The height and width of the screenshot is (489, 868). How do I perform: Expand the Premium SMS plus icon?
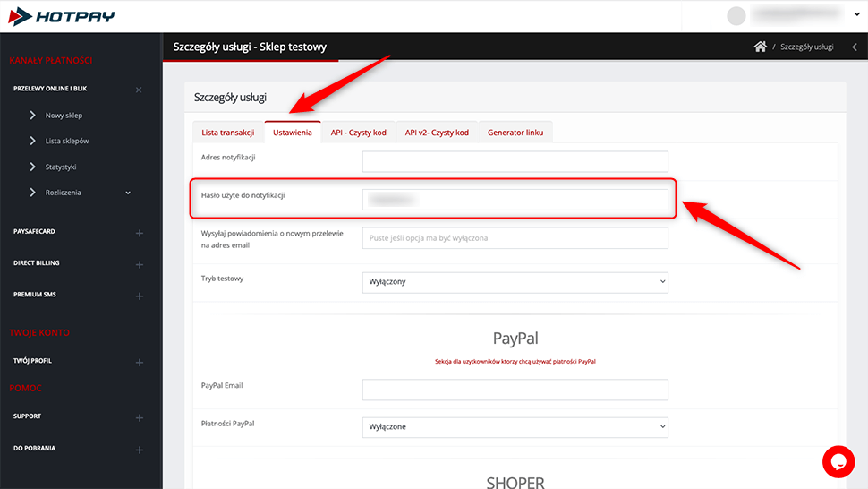coord(140,296)
